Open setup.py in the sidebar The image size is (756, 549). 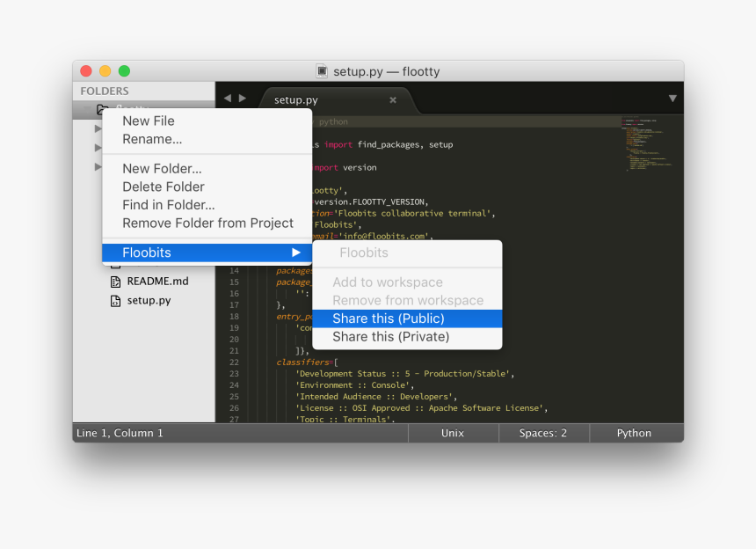149,301
